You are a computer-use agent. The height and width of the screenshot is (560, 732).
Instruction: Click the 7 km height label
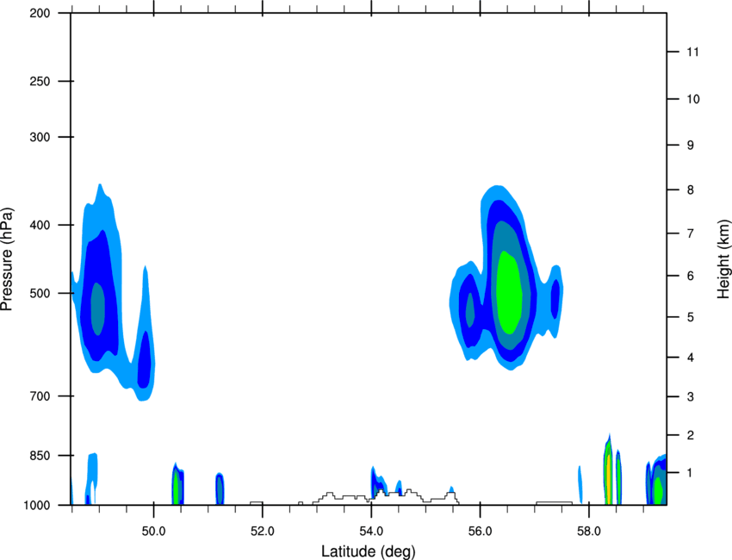691,233
